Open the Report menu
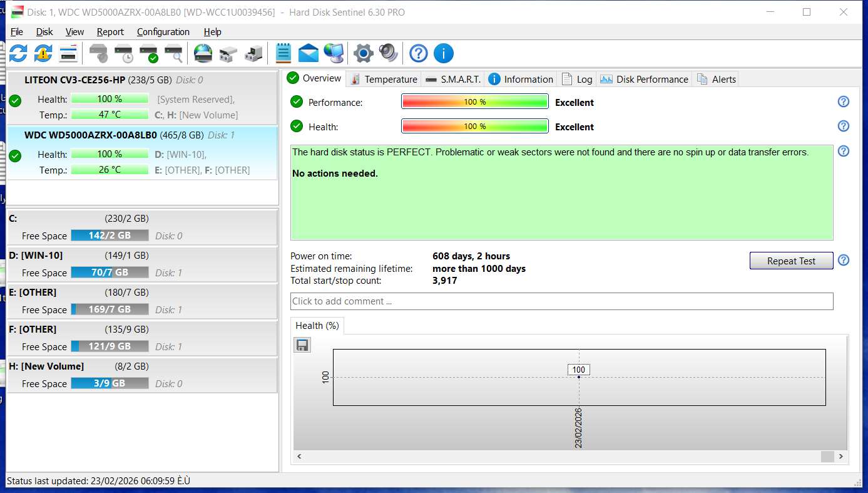Screen dimensions: 868x493 point(110,32)
